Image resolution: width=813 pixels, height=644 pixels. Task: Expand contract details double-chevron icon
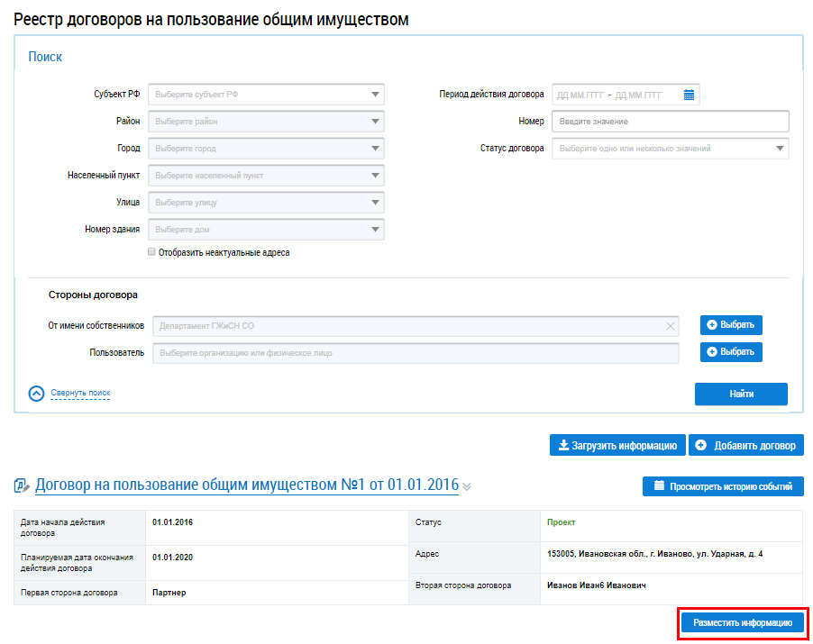click(467, 486)
